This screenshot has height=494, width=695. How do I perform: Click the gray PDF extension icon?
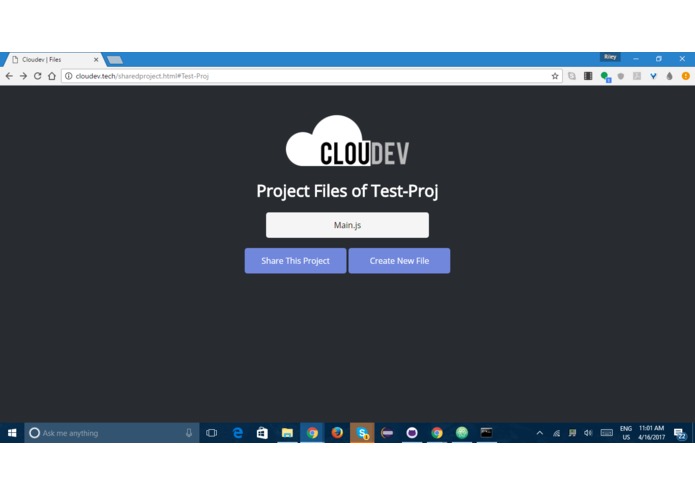click(x=637, y=76)
